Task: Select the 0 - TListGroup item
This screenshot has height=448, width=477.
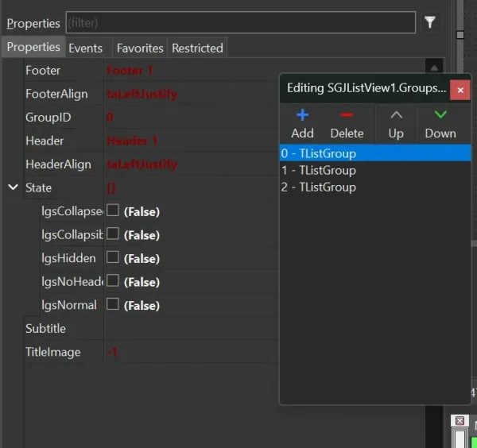Action: coord(375,153)
